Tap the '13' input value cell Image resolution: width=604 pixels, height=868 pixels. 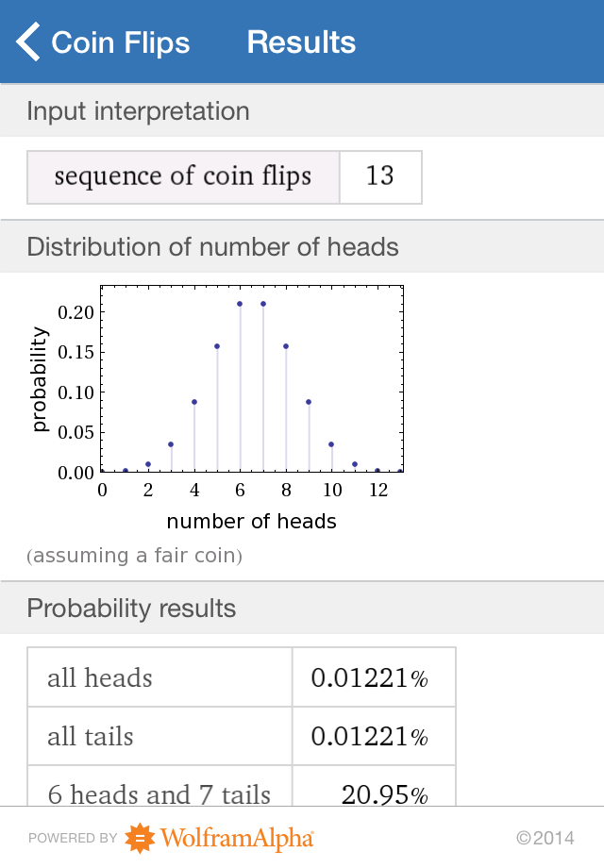click(x=380, y=177)
